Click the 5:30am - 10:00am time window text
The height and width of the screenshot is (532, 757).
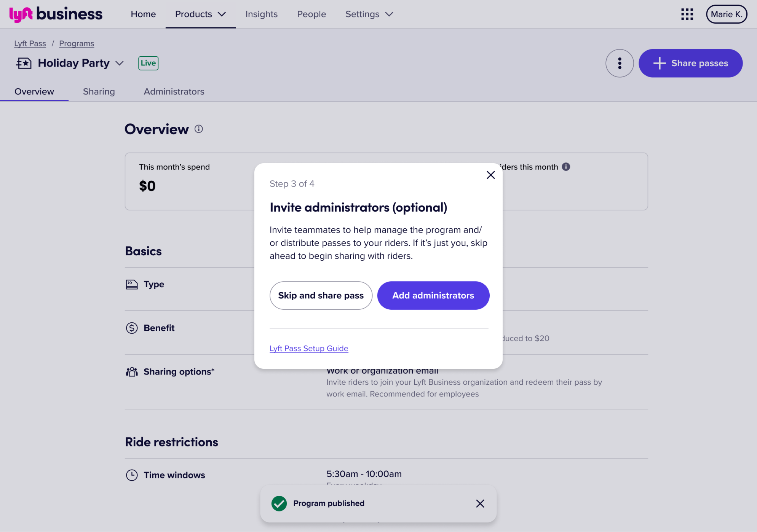[364, 474]
